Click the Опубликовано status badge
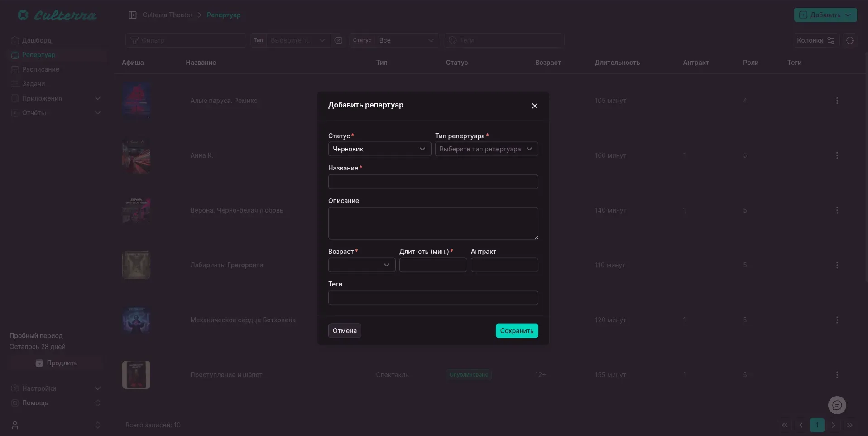Screen dimensions: 868x436 [469, 375]
